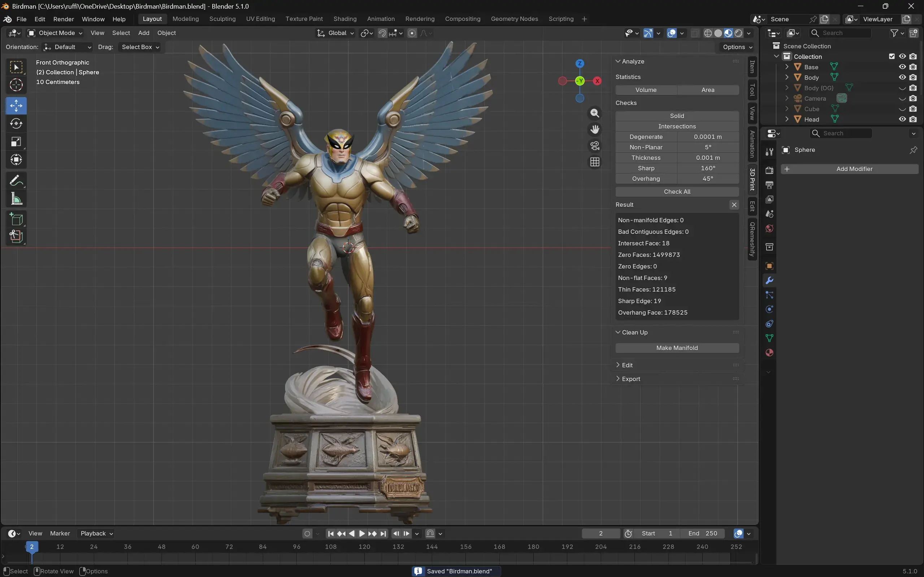
Task: Open the Orientation Default dropdown
Action: [68, 47]
